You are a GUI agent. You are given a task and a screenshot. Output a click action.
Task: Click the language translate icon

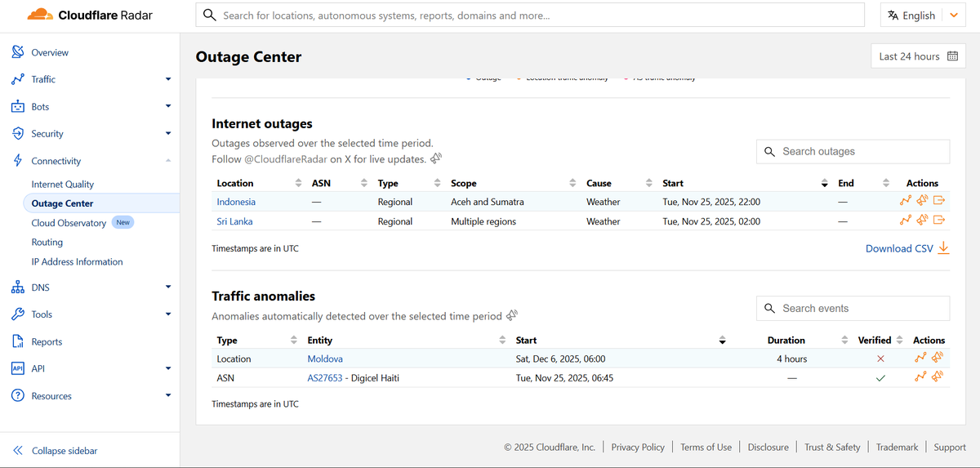893,15
